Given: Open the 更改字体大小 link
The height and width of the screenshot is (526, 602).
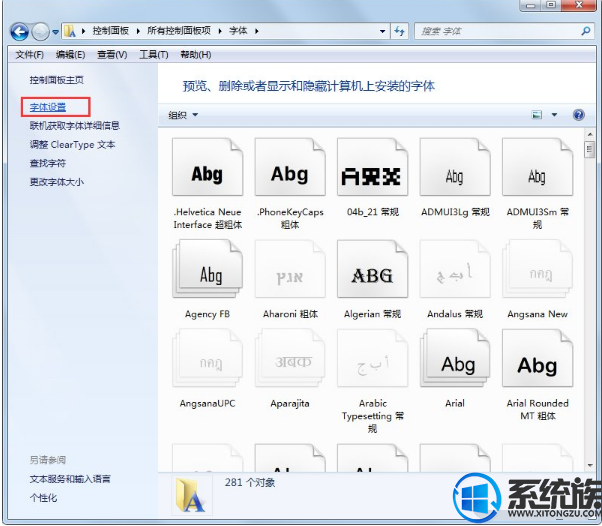Looking at the screenshot, I should click(x=57, y=182).
